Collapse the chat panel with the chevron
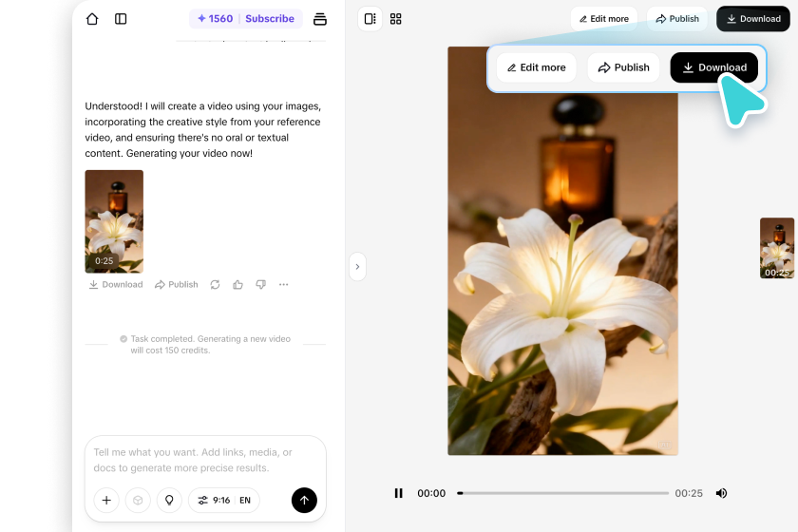The image size is (798, 532). point(358,267)
